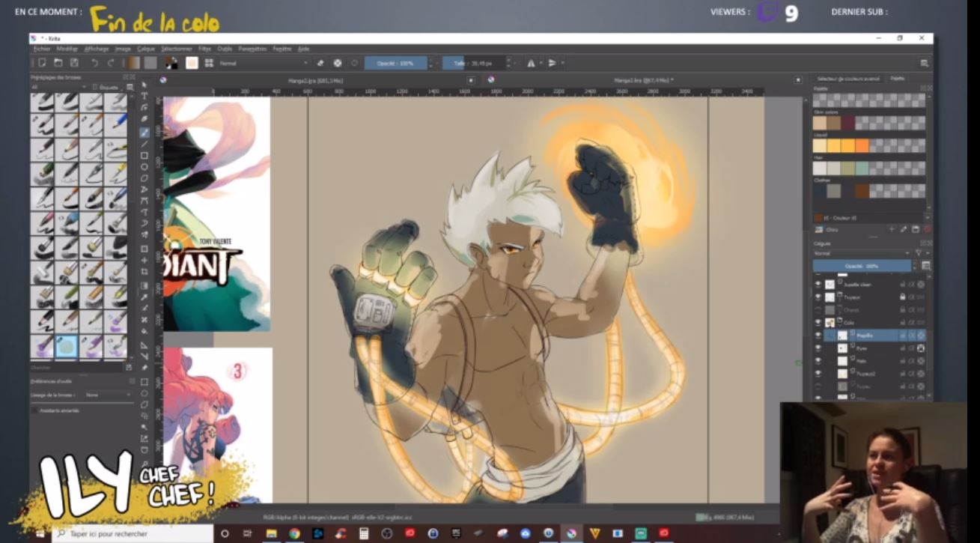Undo the last action
Viewport: 980px width, 543px height.
(x=95, y=63)
